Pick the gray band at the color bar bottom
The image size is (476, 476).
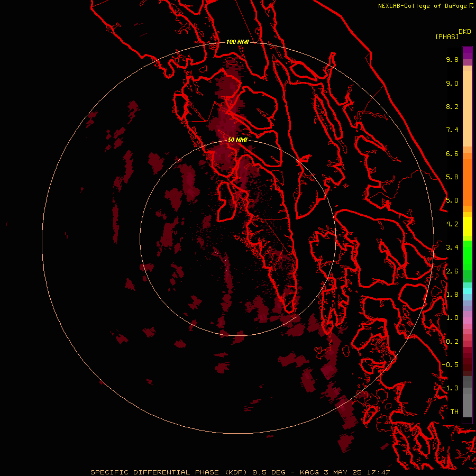pyautogui.click(x=467, y=405)
